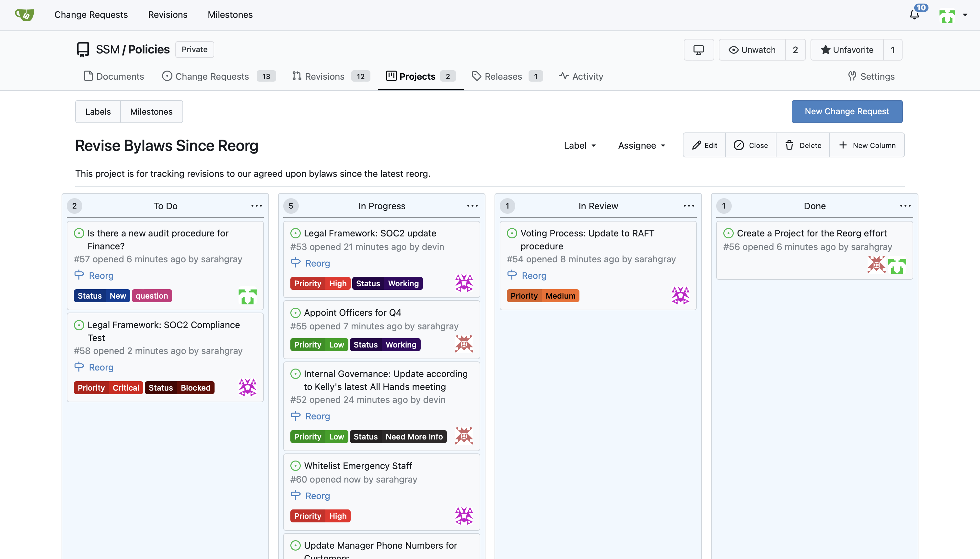Switch to the Documents tab
Viewport: 980px width, 559px height.
pyautogui.click(x=114, y=76)
